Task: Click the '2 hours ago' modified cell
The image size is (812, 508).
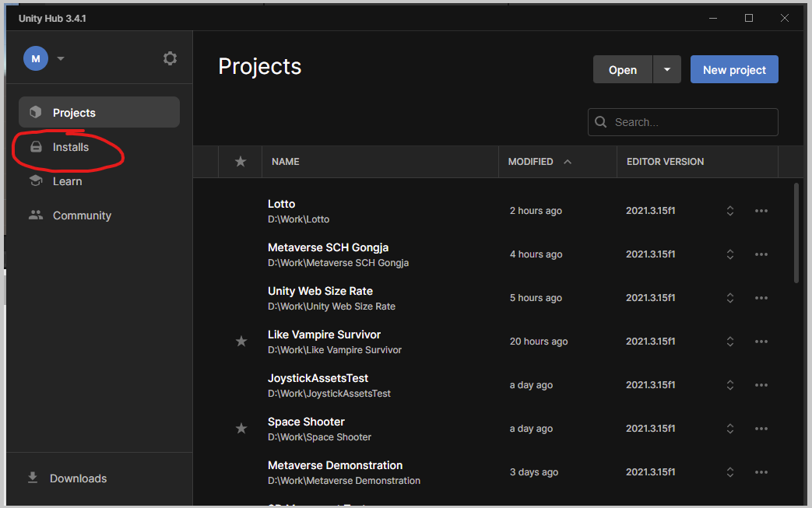Action: [x=536, y=211]
